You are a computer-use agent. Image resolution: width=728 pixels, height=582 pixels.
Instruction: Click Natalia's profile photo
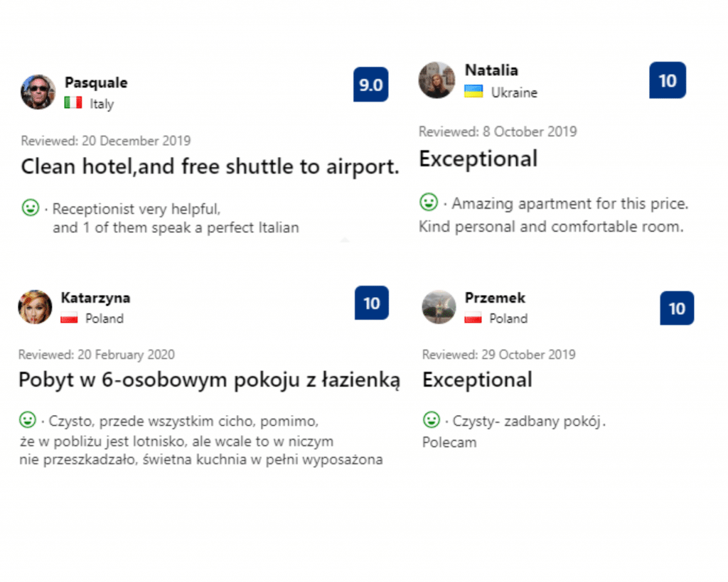pyautogui.click(x=436, y=80)
